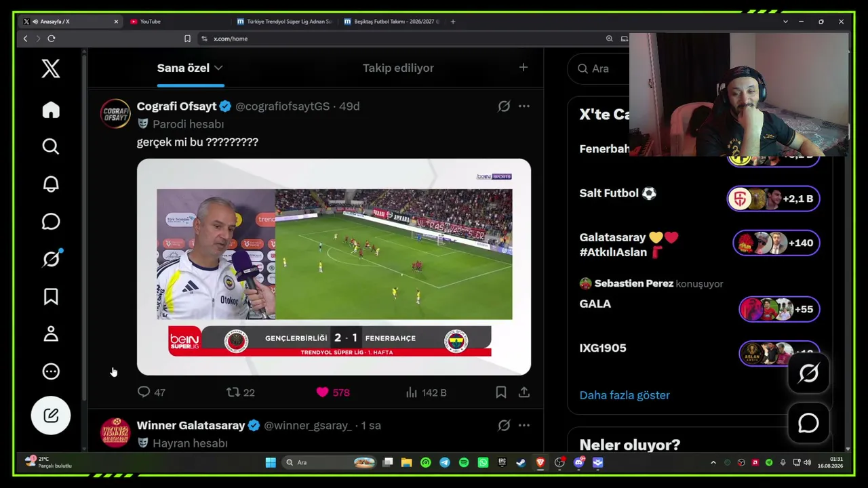Open the Explore search icon in sidebar
The image size is (868, 488).
(51, 147)
